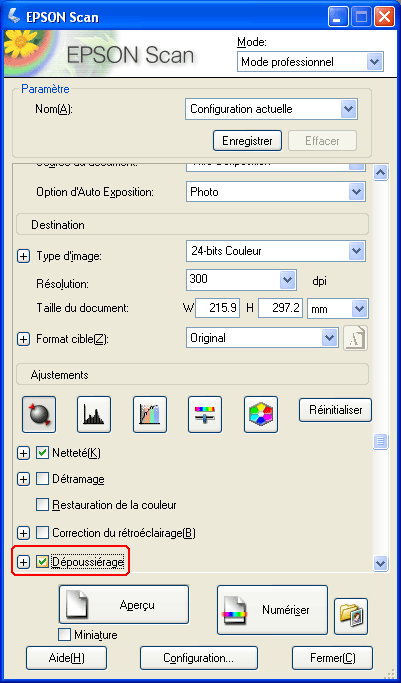Open the Type d'image dropdown

pos(276,251)
